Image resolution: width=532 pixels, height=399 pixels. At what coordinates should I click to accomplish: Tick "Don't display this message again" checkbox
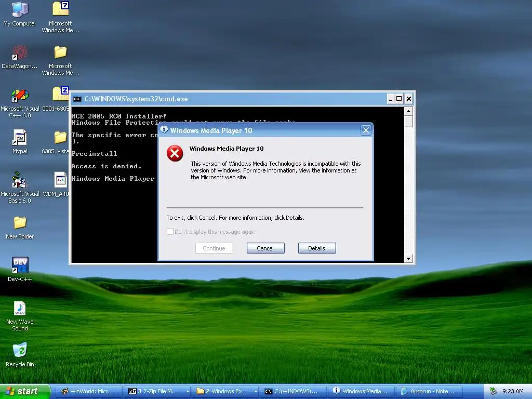coord(170,231)
